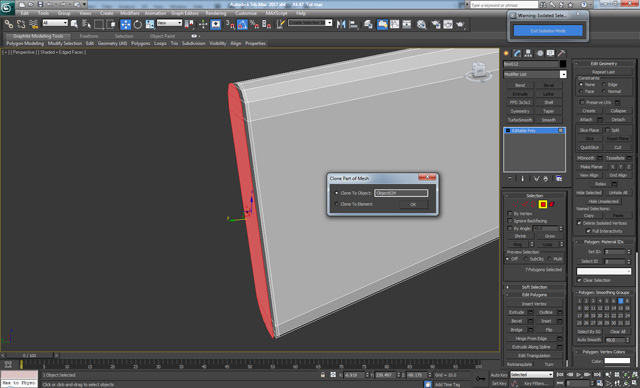This screenshot has width=640, height=388.
Task: Click the Clone To Object name field
Action: click(401, 193)
